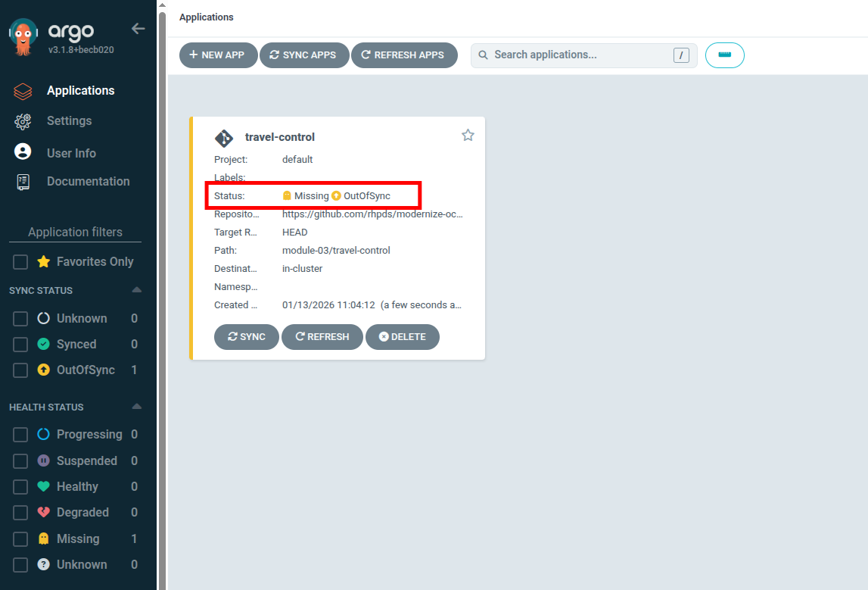Click the Argo CD octopus logo
868x590 pixels.
point(23,34)
